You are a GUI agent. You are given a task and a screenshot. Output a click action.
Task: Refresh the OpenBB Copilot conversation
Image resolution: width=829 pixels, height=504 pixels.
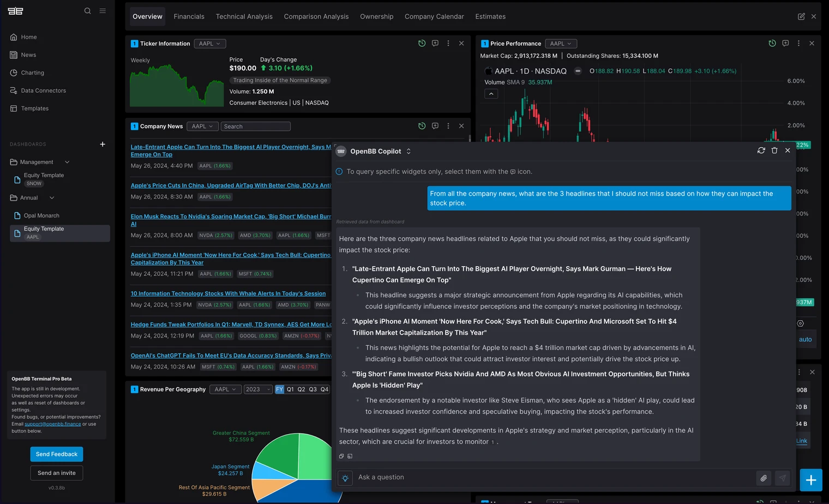coord(761,151)
